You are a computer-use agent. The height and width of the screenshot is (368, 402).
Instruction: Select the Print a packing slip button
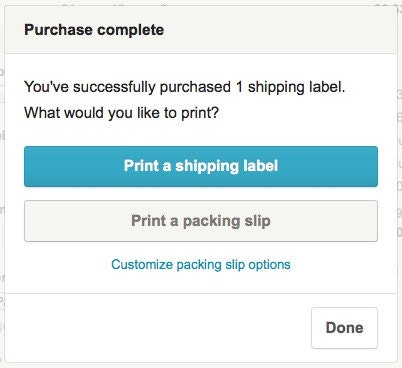coord(201,221)
